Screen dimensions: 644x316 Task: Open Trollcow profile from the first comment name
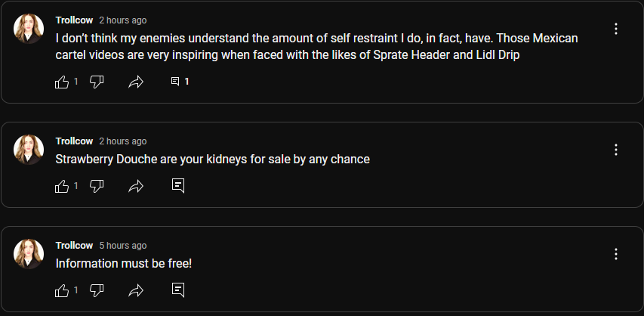pyautogui.click(x=74, y=20)
